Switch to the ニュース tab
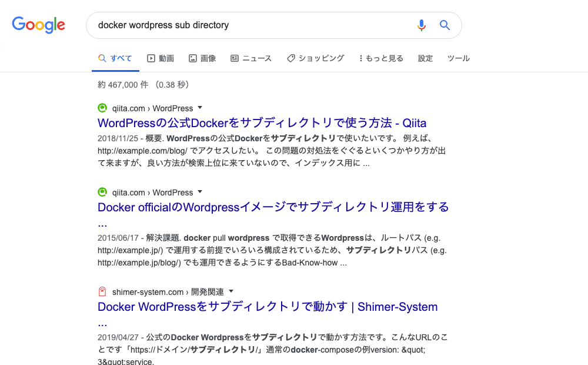The height and width of the screenshot is (365, 588). click(x=251, y=58)
